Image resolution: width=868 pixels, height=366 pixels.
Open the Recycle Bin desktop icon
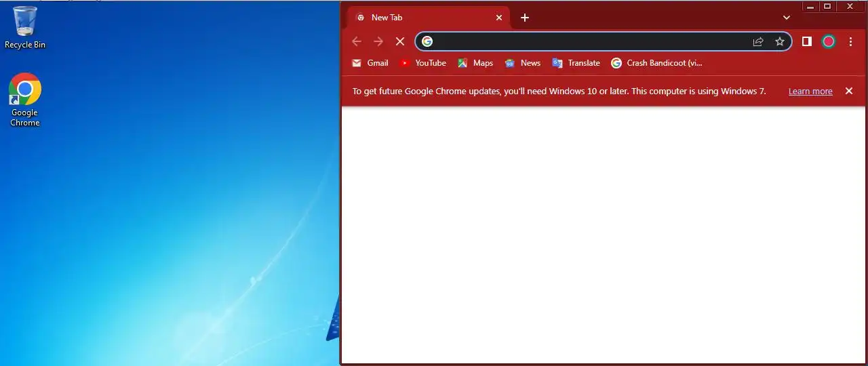pos(25,27)
